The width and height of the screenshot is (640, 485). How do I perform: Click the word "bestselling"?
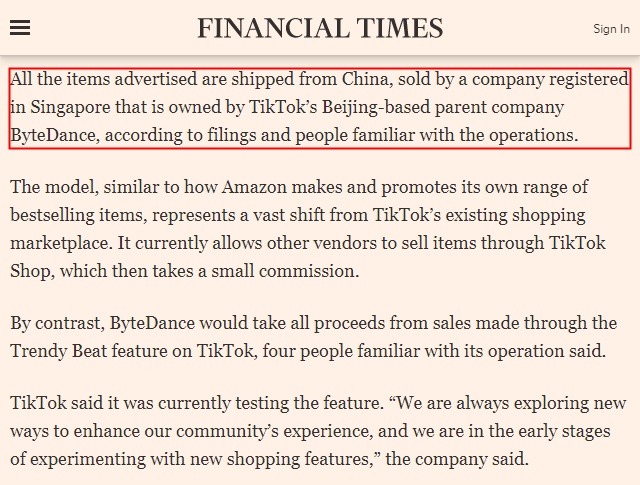52,215
